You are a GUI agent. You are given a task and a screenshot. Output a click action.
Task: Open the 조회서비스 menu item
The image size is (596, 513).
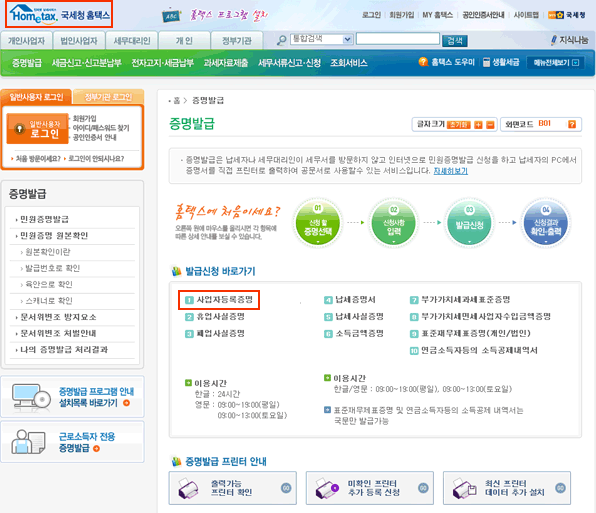click(x=349, y=63)
